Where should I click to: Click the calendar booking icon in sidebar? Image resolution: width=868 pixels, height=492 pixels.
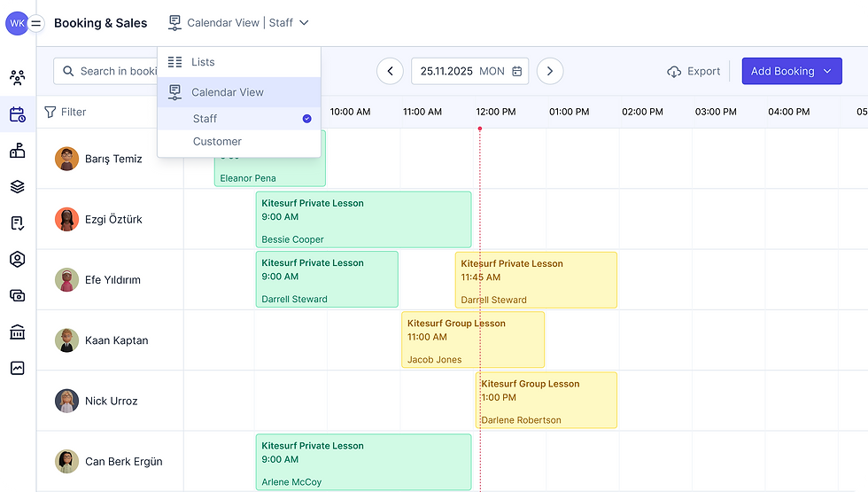click(18, 114)
